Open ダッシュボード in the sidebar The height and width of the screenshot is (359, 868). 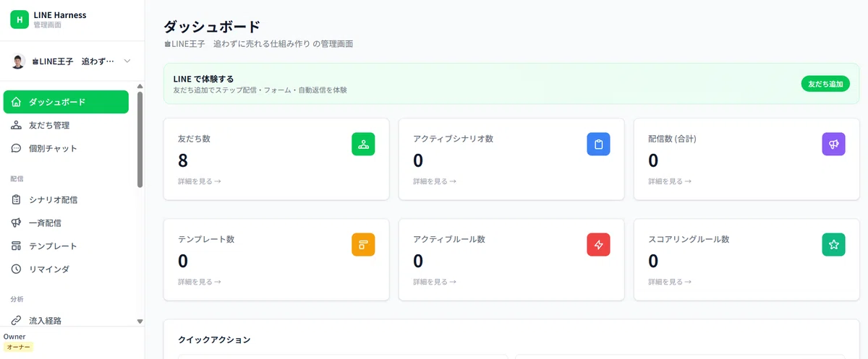pyautogui.click(x=66, y=102)
